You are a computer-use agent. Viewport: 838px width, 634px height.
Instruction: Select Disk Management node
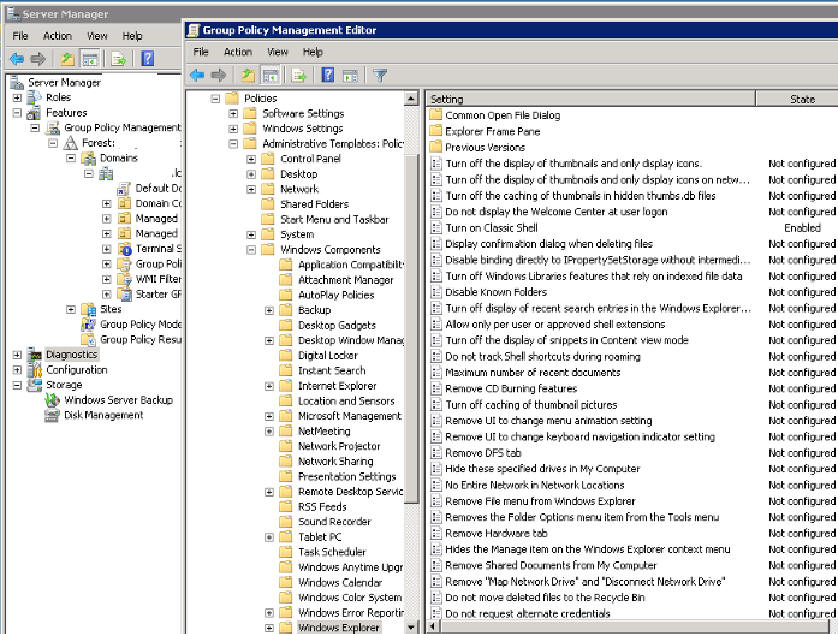[103, 415]
